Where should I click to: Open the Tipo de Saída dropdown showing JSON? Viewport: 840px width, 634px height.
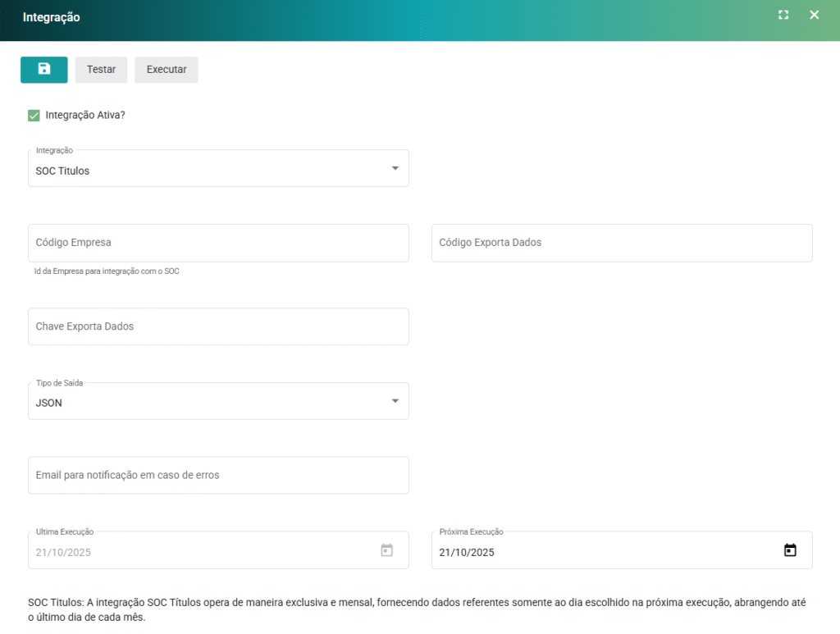(x=205, y=403)
